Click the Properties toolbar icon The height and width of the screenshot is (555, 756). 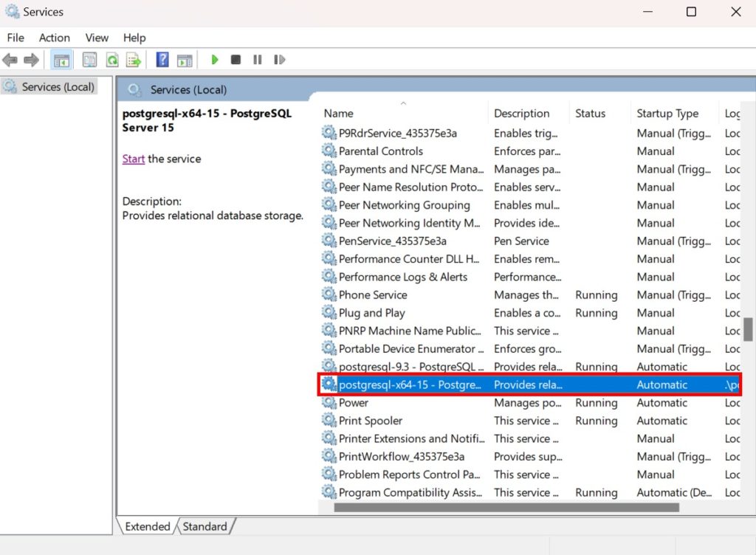pos(89,60)
